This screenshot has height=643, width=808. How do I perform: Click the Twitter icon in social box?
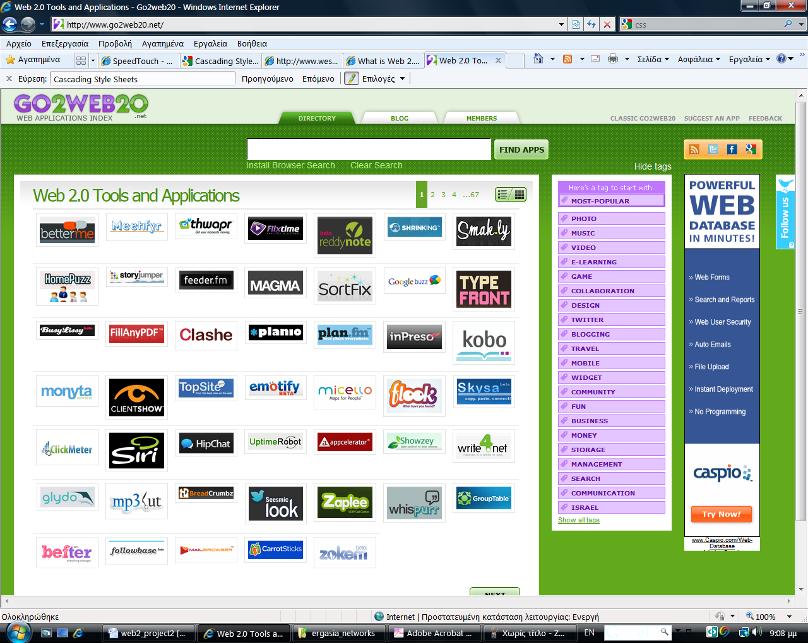click(713, 149)
